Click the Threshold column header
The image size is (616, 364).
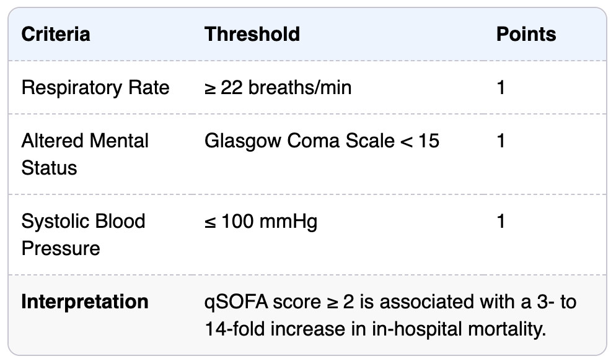pyautogui.click(x=252, y=34)
